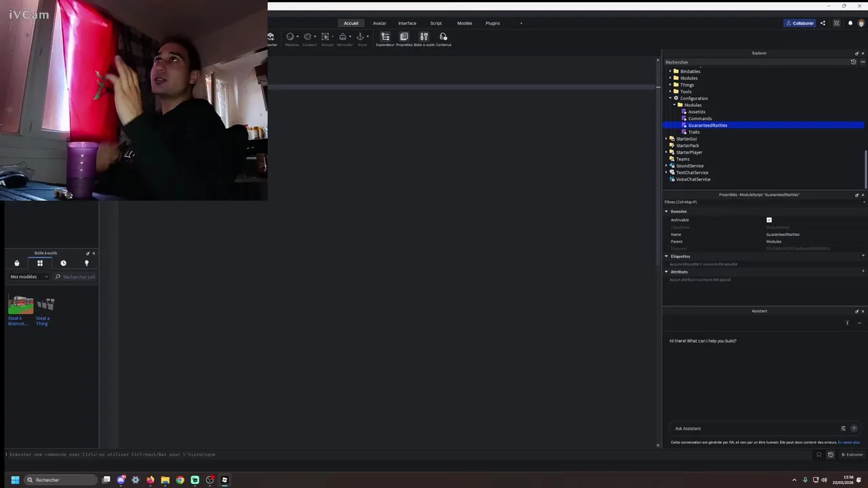Open the Assistant settings sliders icon
The width and height of the screenshot is (868, 488).
pos(843,428)
